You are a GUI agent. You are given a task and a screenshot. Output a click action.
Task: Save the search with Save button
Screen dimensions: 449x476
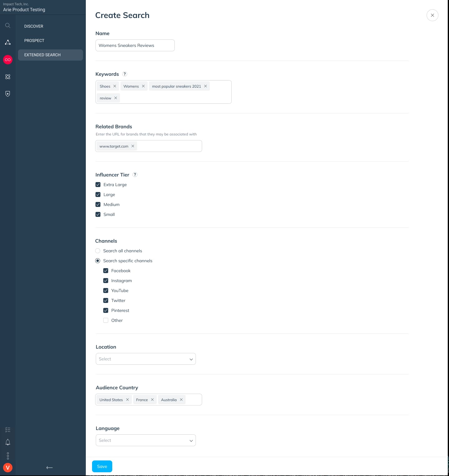(102, 466)
